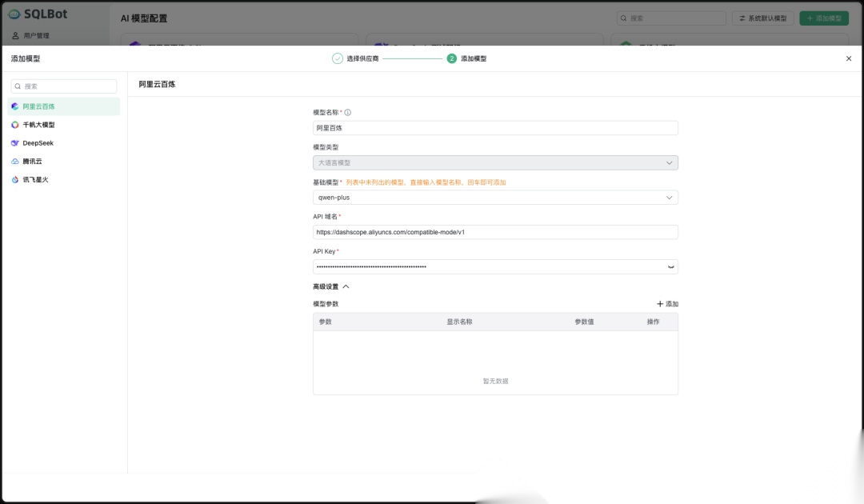Click the plus icon on green 添加模型 button
The image size is (864, 504).
(810, 18)
